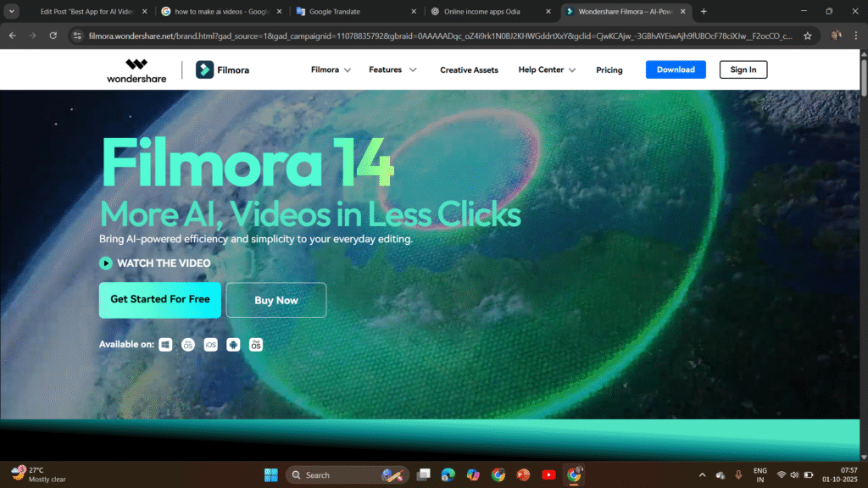Click the Filmora logo icon in header
The height and width of the screenshot is (488, 868).
point(205,69)
